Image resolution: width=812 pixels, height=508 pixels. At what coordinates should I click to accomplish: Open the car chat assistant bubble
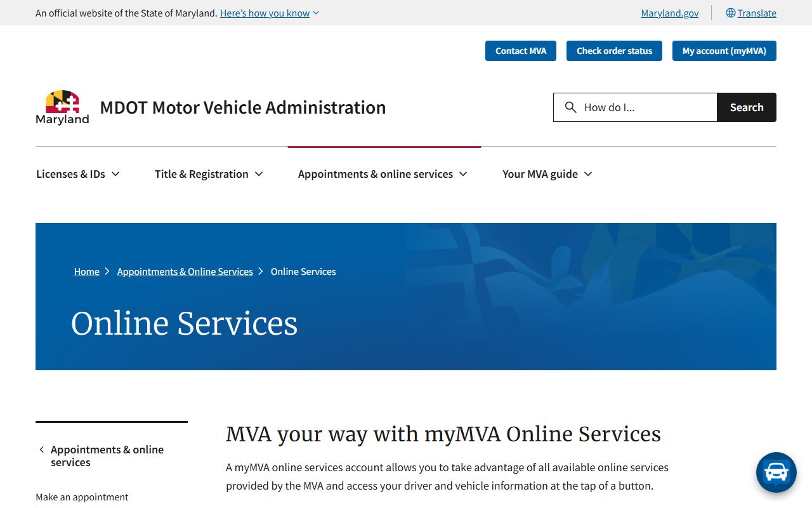click(776, 472)
